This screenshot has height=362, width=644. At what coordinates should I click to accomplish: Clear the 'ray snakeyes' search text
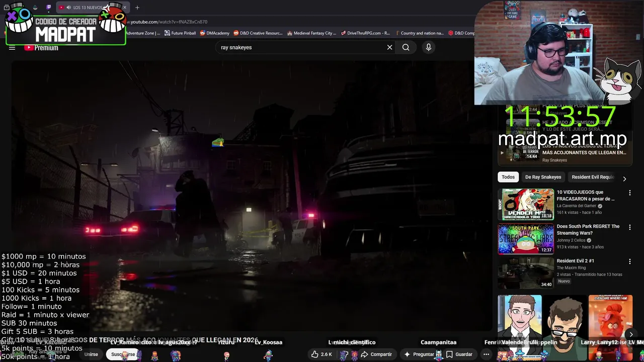click(x=389, y=47)
